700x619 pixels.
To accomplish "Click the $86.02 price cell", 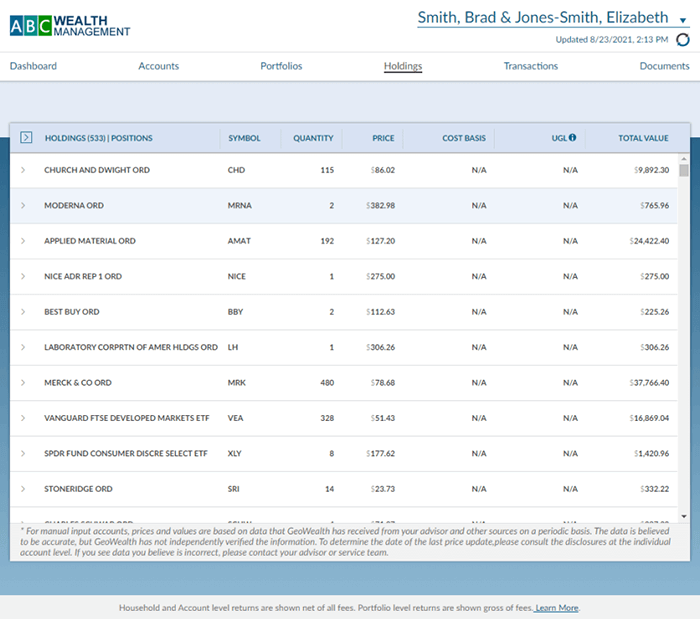I will pyautogui.click(x=383, y=170).
